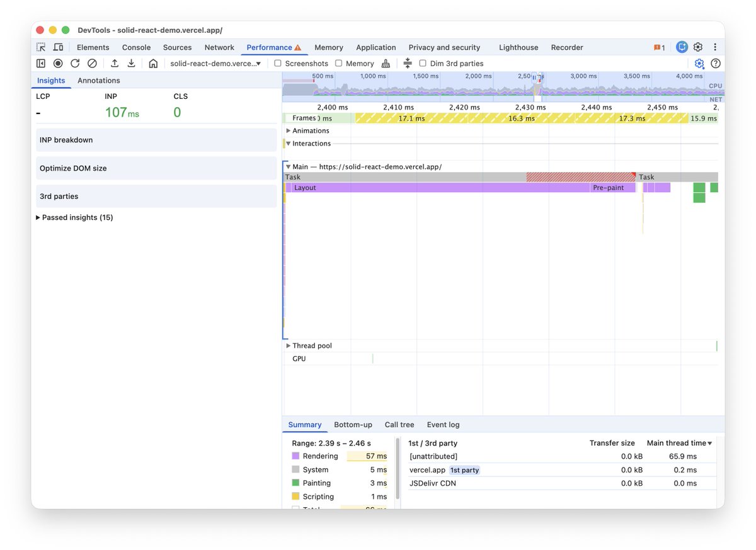Click the shortcuts/flamechart spacing icon
The image size is (756, 550).
tap(408, 64)
